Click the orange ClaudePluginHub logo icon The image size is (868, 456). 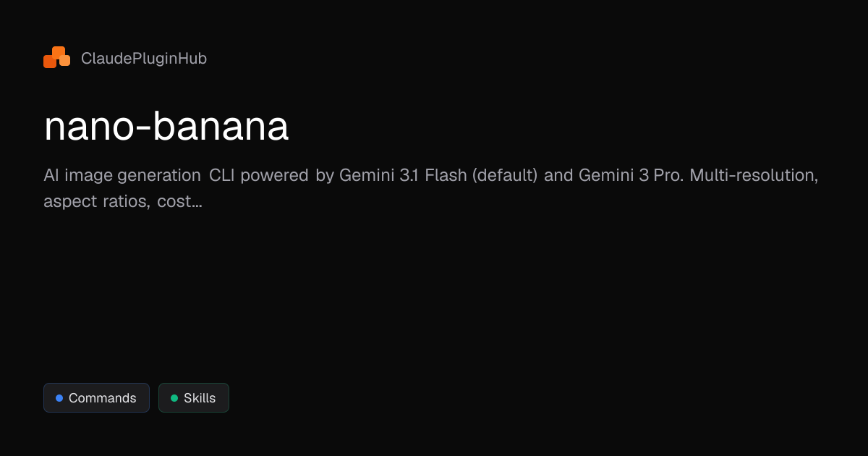(56, 58)
